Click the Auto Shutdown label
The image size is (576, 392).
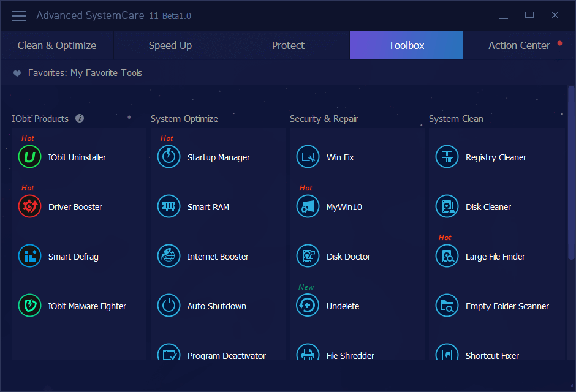coord(217,306)
